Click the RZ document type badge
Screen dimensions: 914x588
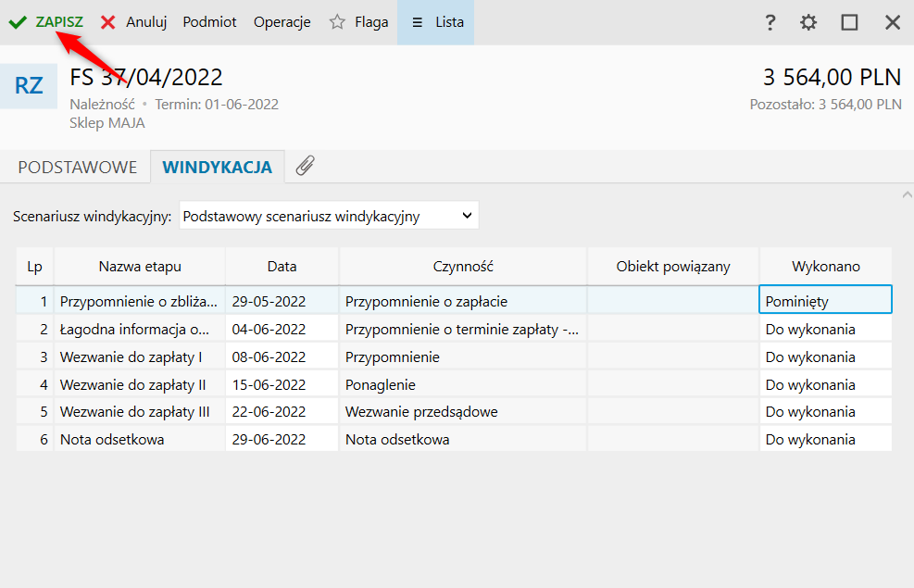click(x=29, y=86)
